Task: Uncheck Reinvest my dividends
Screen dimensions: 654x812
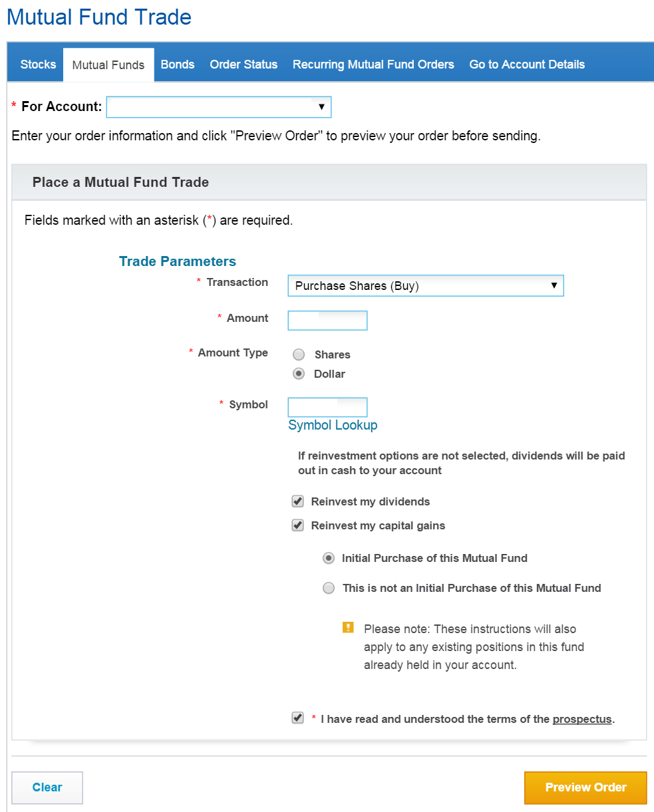Action: [x=298, y=501]
